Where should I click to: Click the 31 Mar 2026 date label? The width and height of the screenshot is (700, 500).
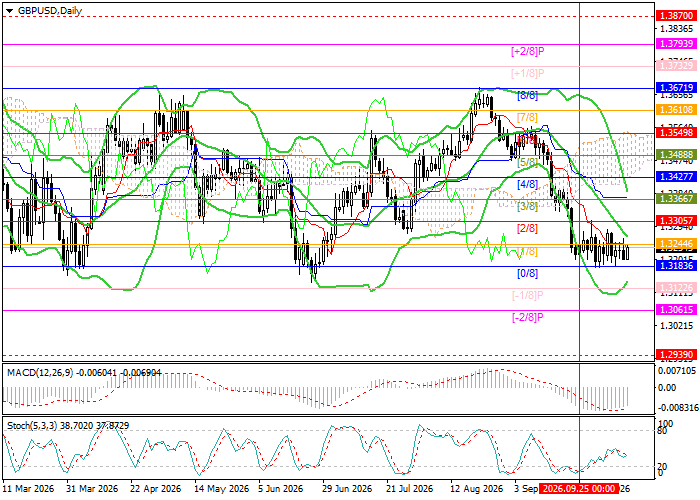[x=92, y=489]
